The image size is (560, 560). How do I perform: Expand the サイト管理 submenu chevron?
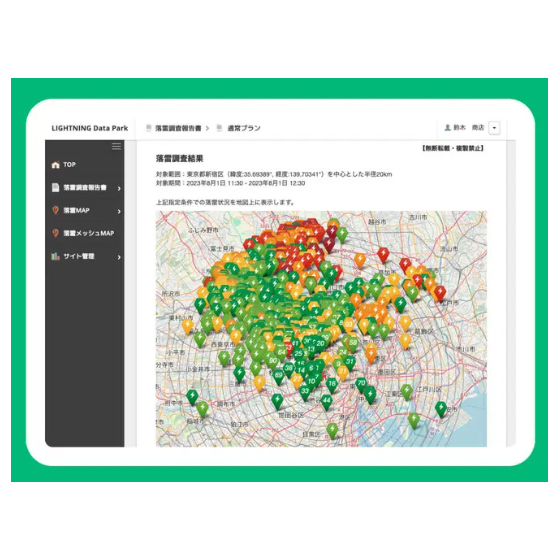pos(119,257)
